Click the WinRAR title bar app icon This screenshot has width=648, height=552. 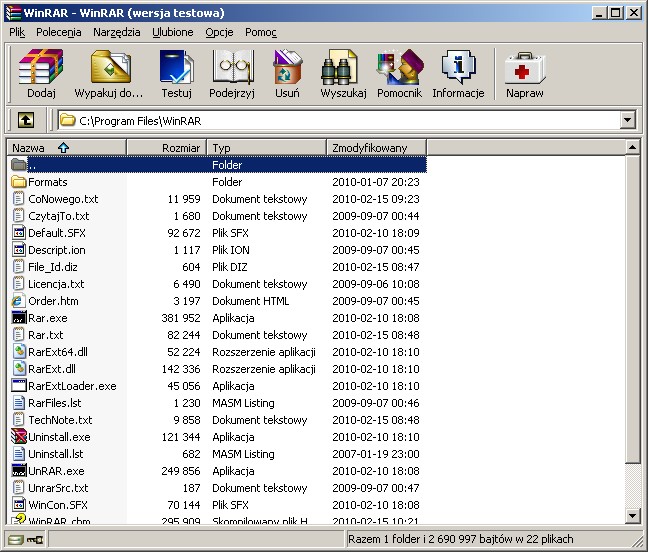(13, 13)
